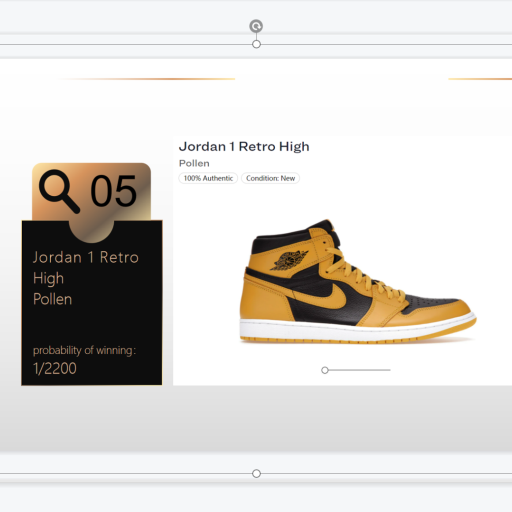Click the Jordan wings logo on the sneaker

[x=289, y=260]
